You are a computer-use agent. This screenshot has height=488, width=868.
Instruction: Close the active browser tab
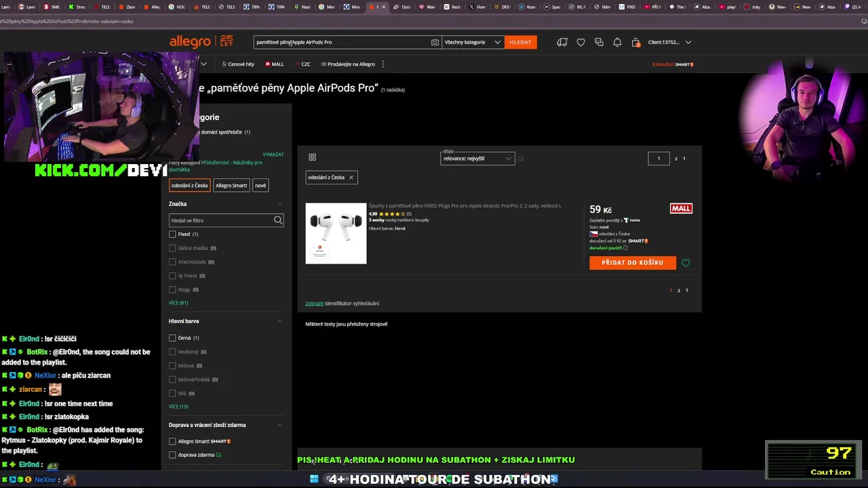coord(384,7)
